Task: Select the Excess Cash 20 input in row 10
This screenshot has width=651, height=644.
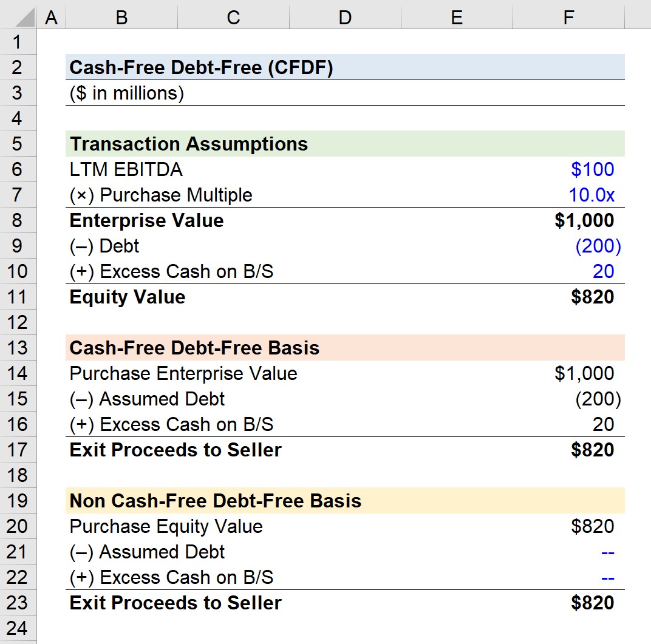Action: pyautogui.click(x=568, y=271)
